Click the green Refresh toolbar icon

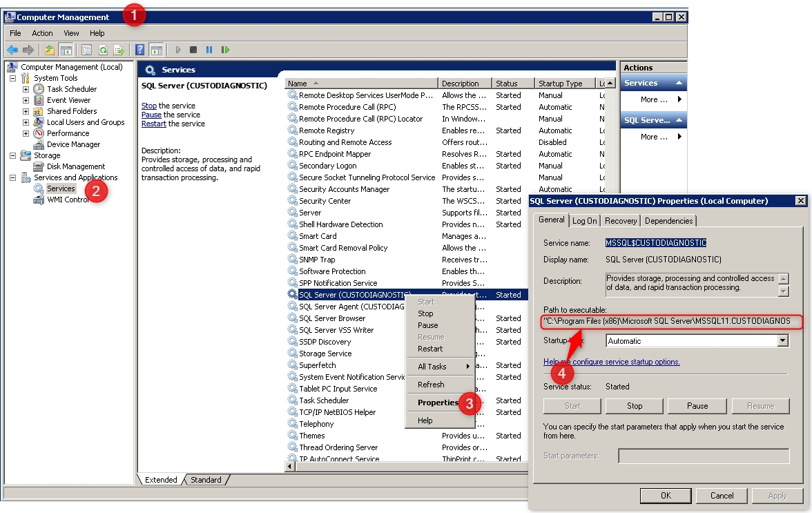[x=103, y=50]
